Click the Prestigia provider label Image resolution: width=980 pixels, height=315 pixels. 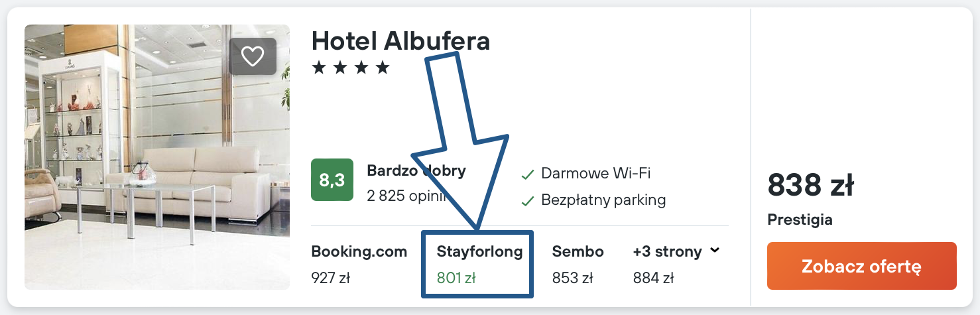point(800,220)
